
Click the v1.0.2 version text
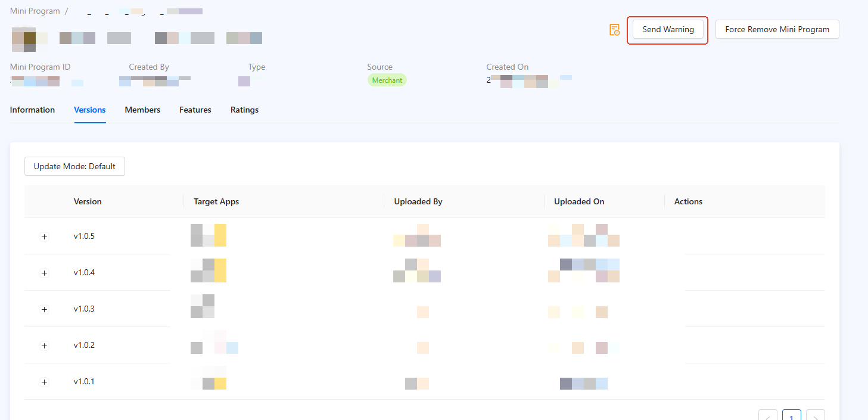84,345
